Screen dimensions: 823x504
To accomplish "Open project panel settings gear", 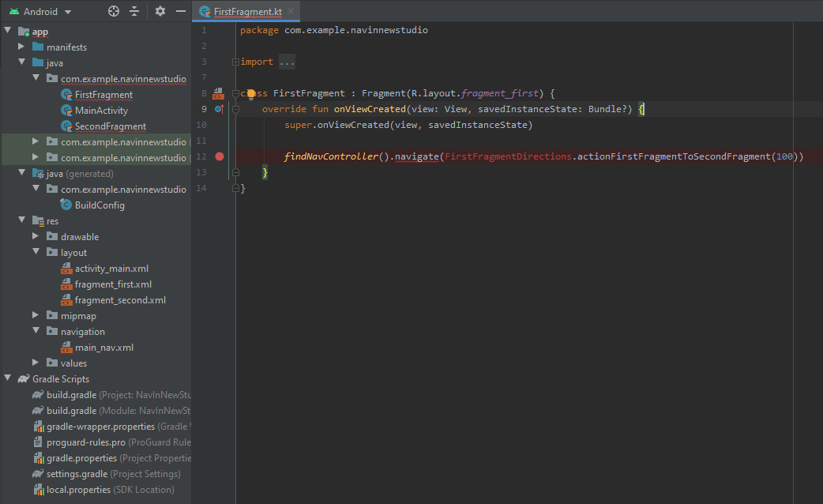I will [160, 11].
